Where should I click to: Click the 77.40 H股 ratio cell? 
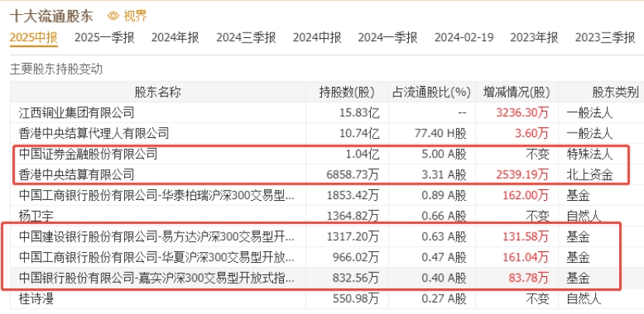click(x=441, y=133)
